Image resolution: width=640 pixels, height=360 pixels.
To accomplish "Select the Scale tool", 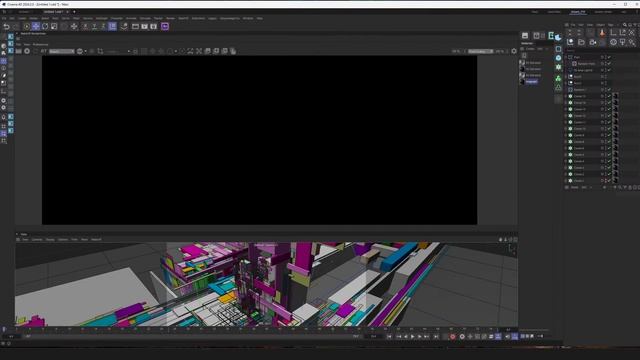I will [54, 27].
